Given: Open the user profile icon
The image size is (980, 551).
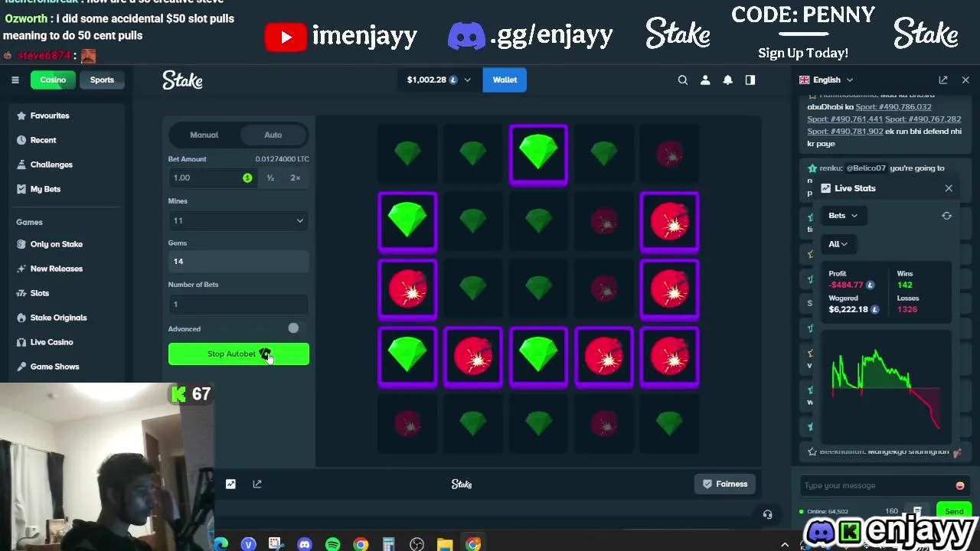Looking at the screenshot, I should (x=705, y=80).
